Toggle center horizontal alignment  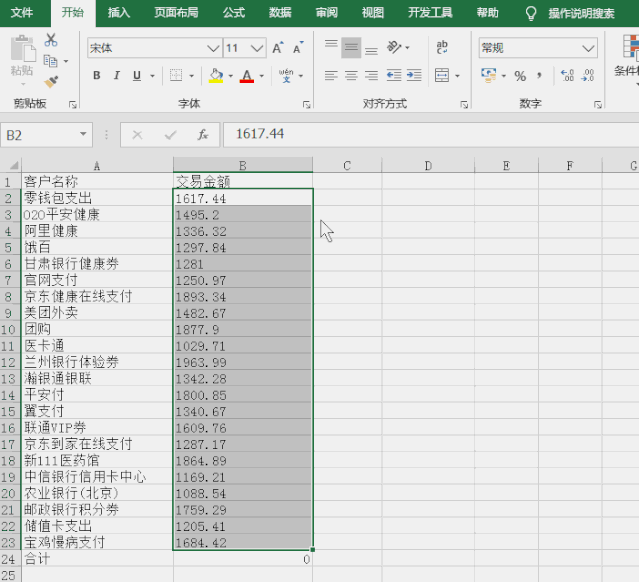click(351, 76)
